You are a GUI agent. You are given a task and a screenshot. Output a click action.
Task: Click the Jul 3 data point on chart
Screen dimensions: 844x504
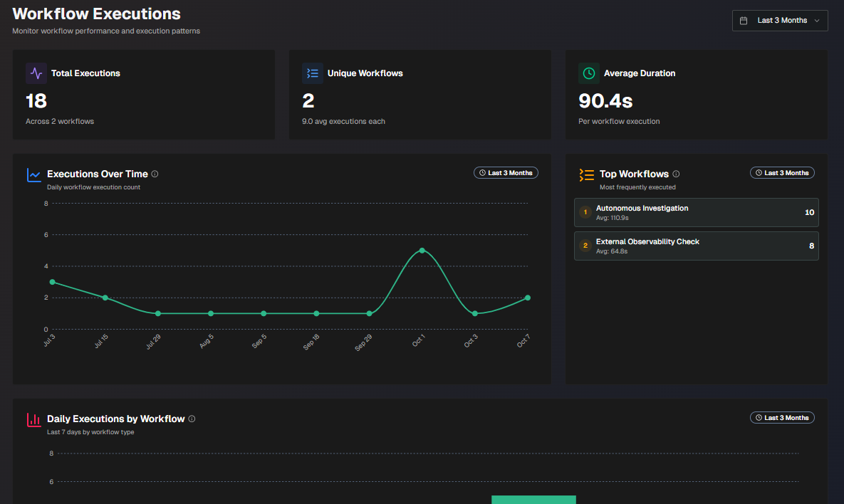click(x=52, y=282)
